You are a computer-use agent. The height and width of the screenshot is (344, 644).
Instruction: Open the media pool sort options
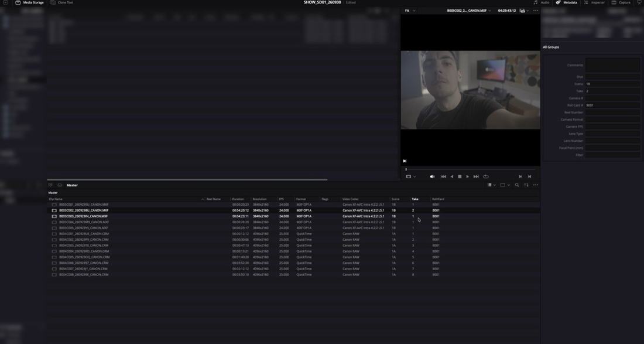pyautogui.click(x=526, y=185)
